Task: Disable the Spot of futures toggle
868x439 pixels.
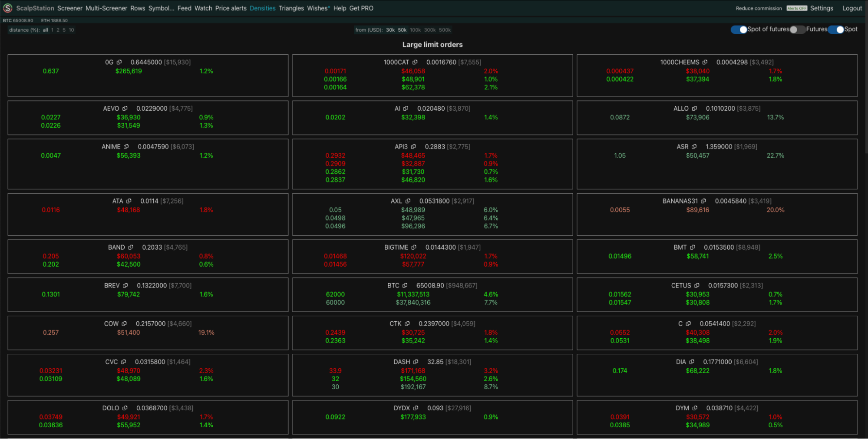Action: 739,30
